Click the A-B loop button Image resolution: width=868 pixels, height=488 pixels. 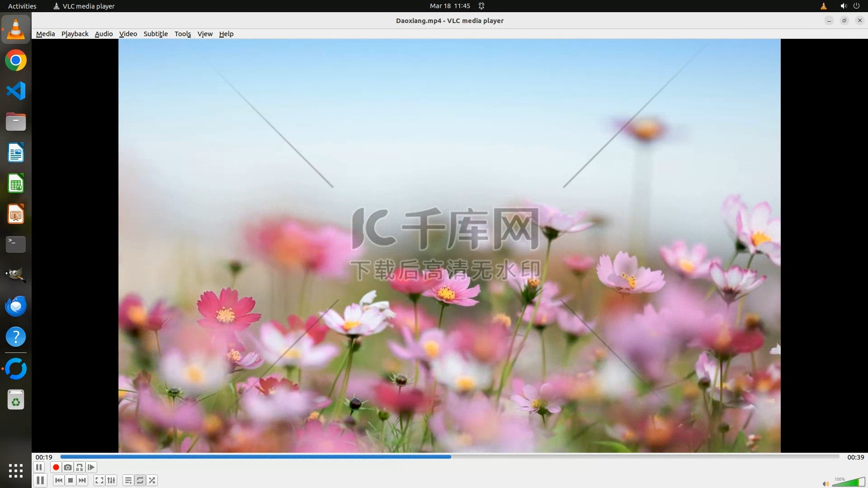pos(80,467)
